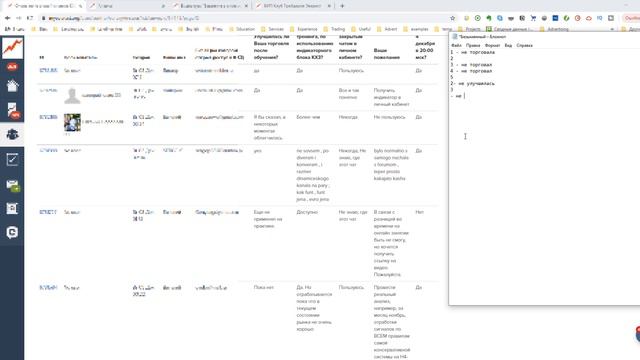Viewport: 640px width, 360px height.
Task: Open the Services bookmarks folder
Action: click(x=273, y=29)
